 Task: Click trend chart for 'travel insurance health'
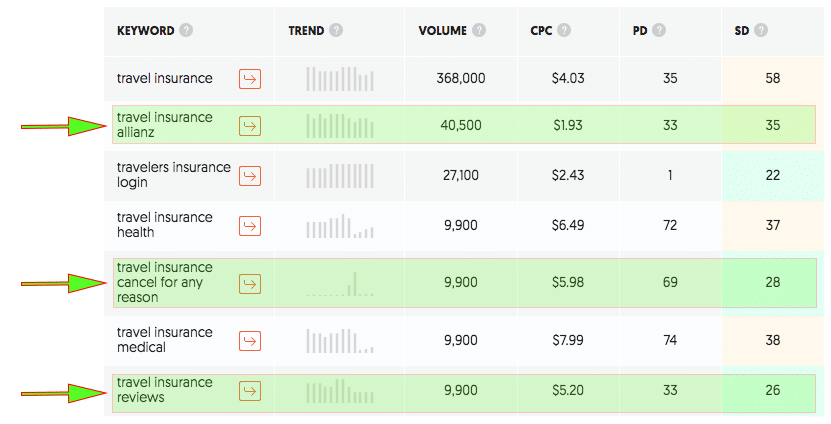coord(340,226)
